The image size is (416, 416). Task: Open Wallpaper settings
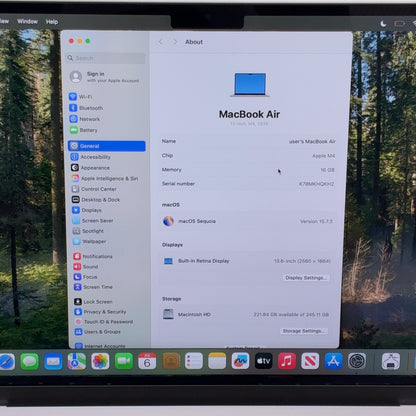coord(90,241)
